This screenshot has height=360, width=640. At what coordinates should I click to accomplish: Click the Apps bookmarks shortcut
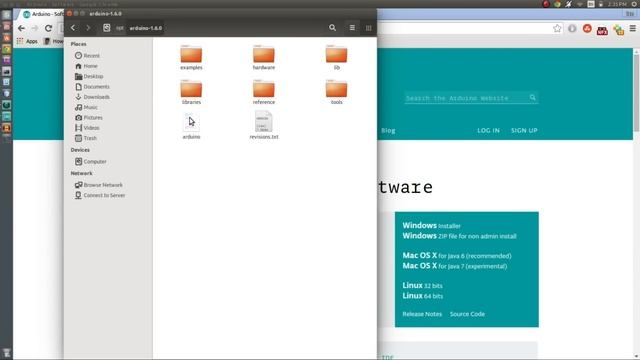pos(27,41)
